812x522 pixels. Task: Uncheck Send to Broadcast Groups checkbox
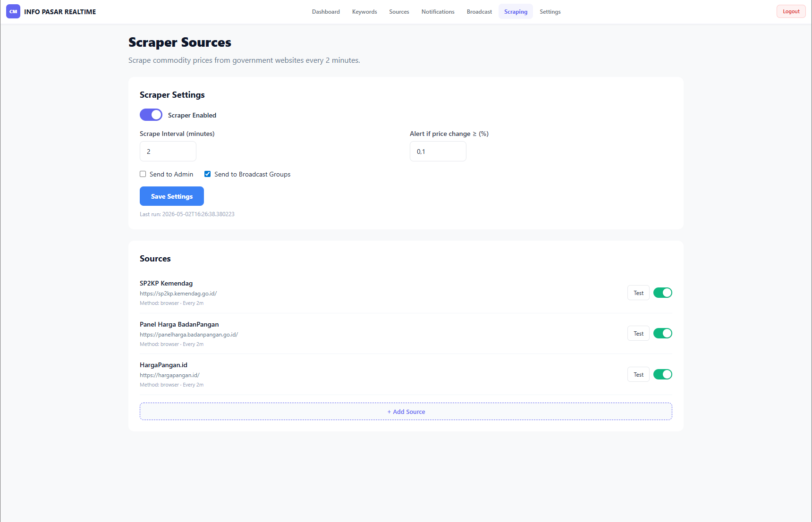pos(207,174)
